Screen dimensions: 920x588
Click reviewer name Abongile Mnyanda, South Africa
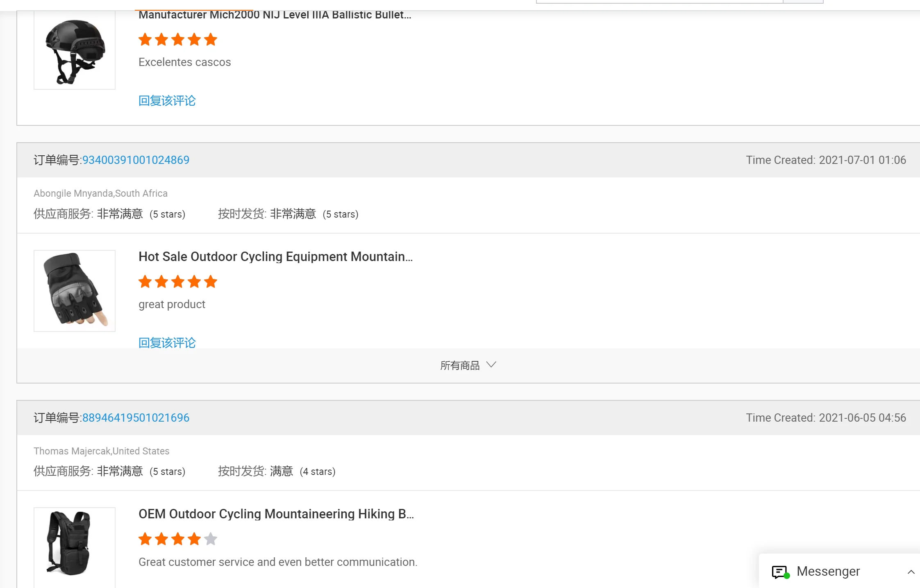pyautogui.click(x=100, y=193)
